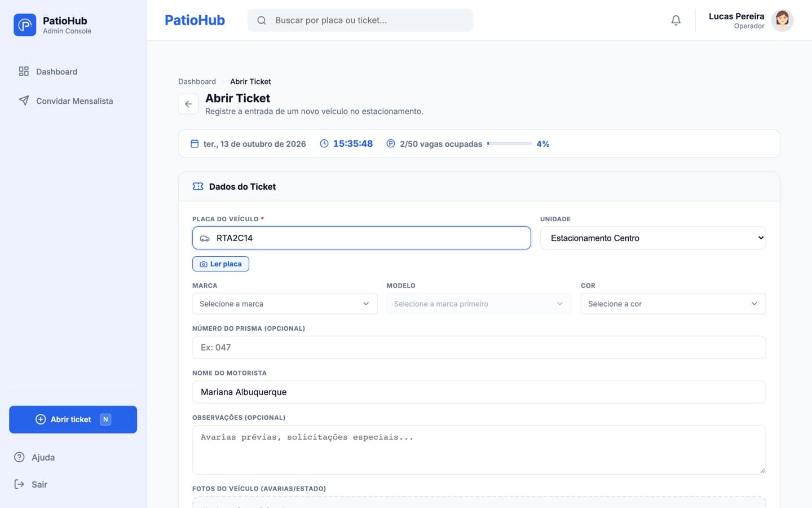Click the back arrow beside Abrir Ticket
The height and width of the screenshot is (508, 812).
pos(188,104)
